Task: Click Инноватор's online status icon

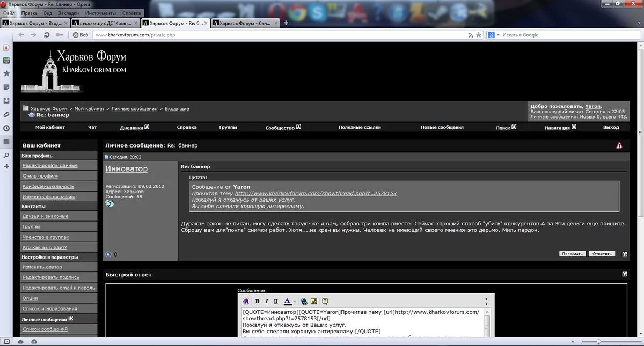Action: tap(108, 254)
